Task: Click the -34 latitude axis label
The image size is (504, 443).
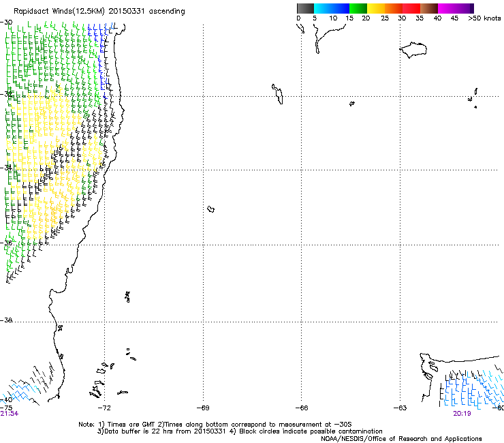Action: click(x=6, y=168)
